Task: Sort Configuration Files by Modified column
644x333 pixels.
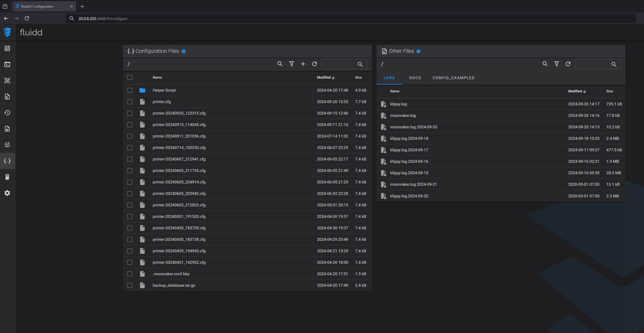Action: 326,77
